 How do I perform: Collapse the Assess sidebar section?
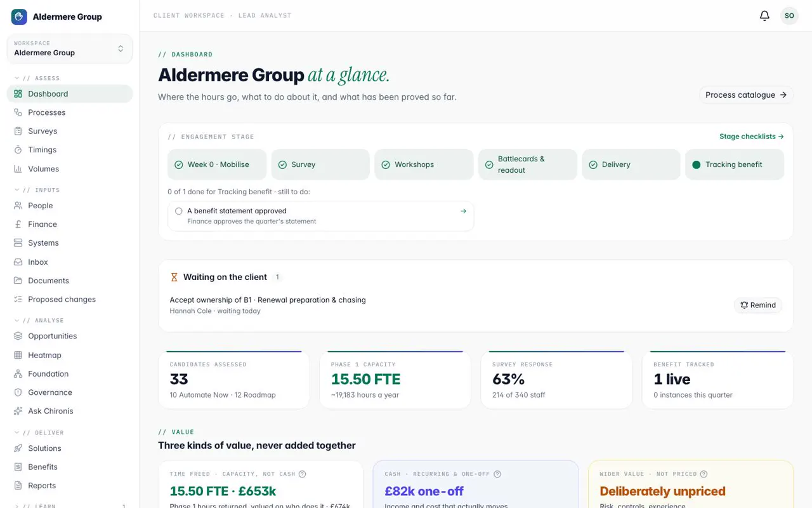(x=37, y=78)
